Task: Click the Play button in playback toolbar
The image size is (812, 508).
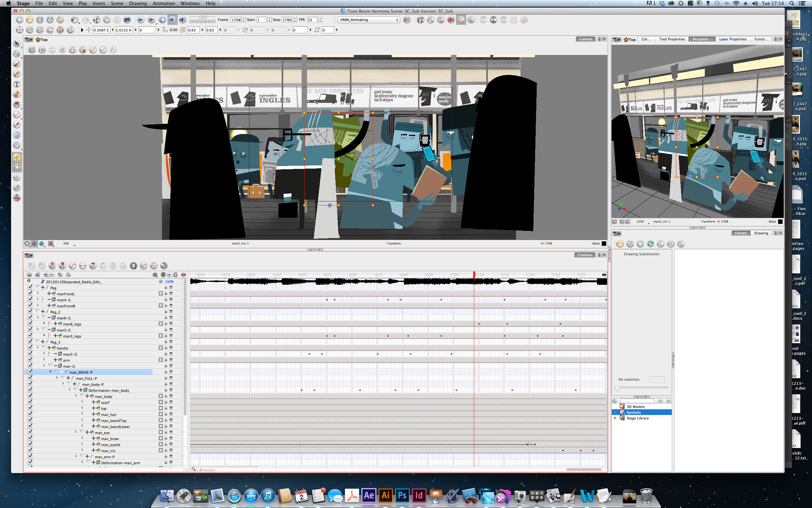Action: pyautogui.click(x=141, y=20)
